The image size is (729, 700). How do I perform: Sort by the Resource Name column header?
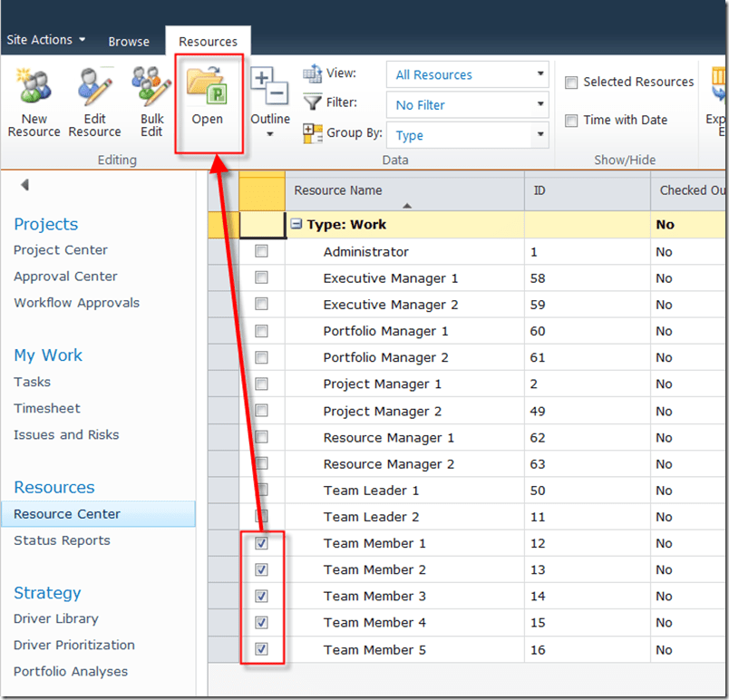point(338,190)
